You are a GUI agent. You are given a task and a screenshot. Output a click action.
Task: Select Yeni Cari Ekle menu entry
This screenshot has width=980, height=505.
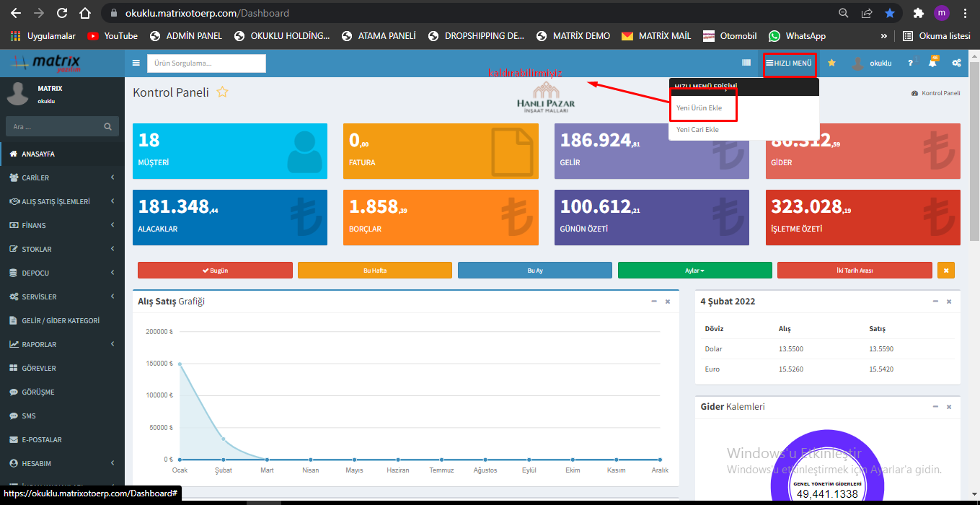(697, 130)
